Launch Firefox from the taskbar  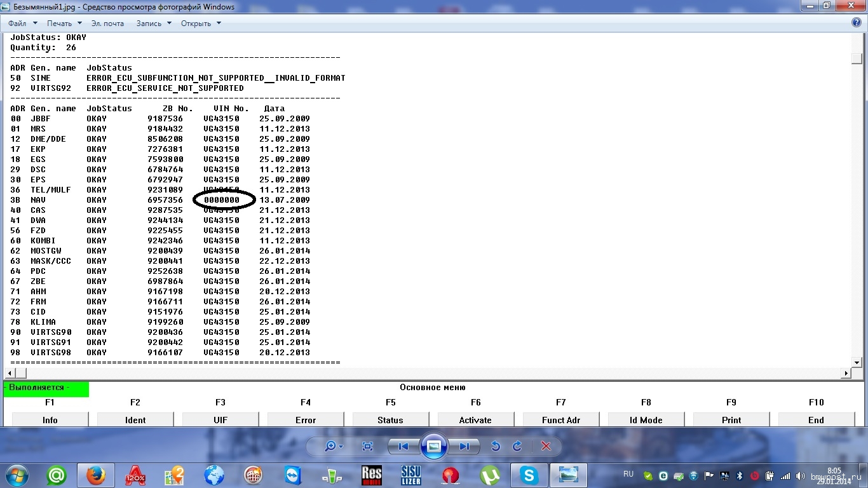point(96,475)
